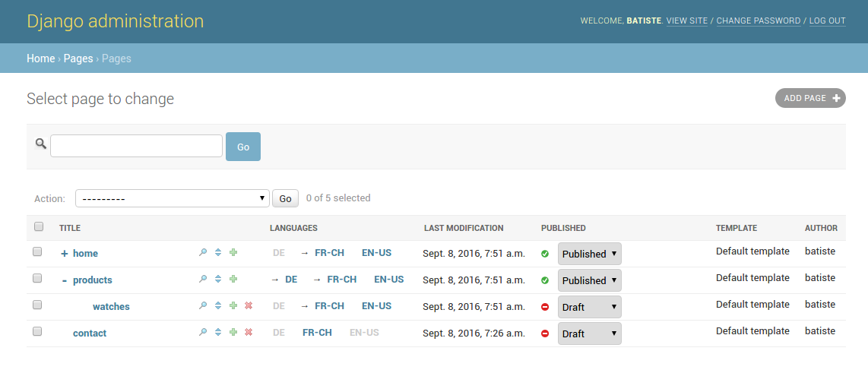This screenshot has width=868, height=392.
Task: Click the green published status icon for products
Action: click(x=545, y=280)
